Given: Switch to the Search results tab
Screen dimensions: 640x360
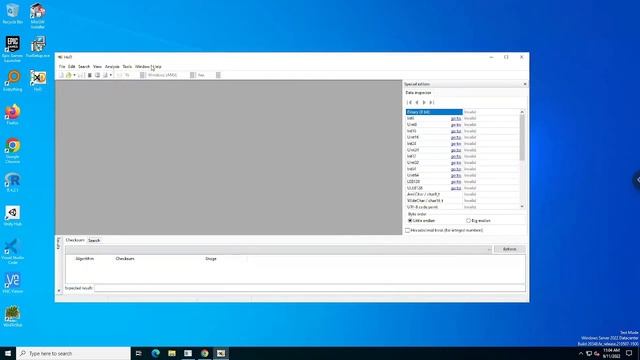Looking at the screenshot, I should point(94,240).
